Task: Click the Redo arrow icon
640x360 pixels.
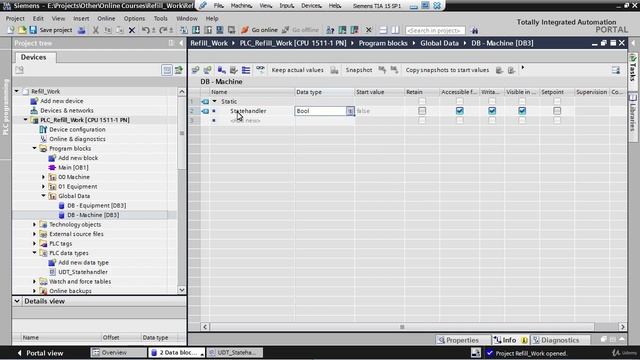Action: coord(163,30)
